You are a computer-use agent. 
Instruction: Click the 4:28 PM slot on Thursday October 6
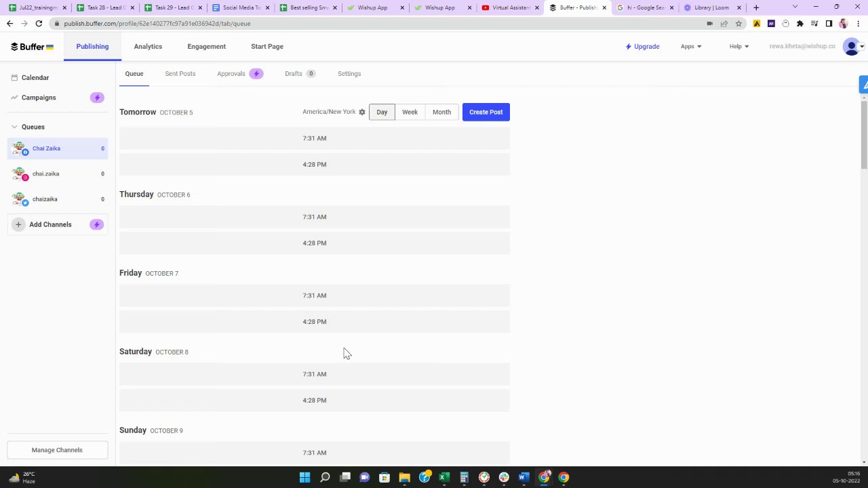[315, 243]
